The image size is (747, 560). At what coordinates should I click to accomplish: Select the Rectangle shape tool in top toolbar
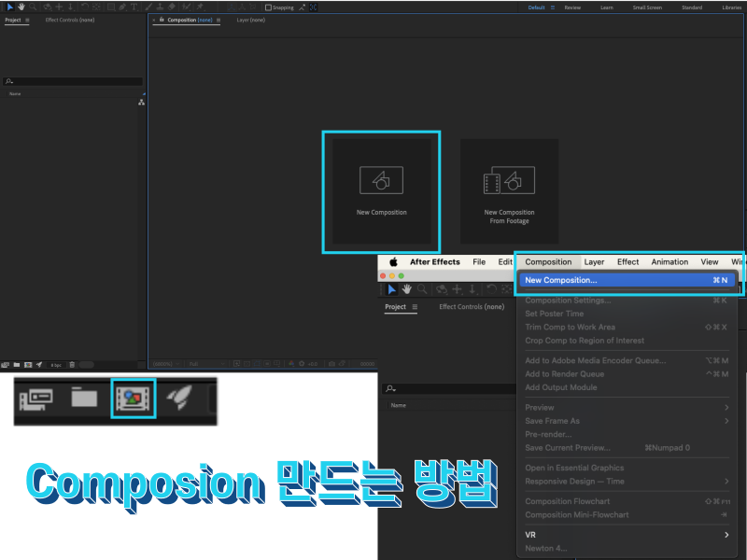(x=111, y=7)
